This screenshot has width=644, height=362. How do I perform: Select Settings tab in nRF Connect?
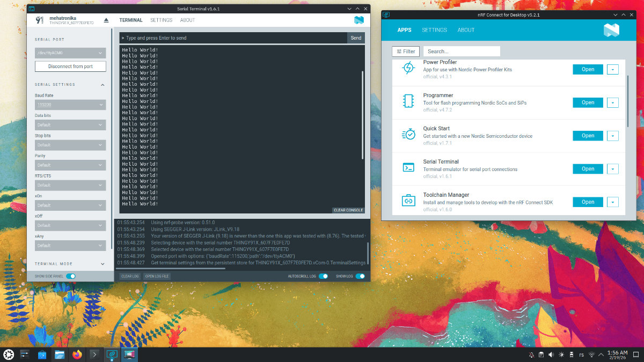(x=435, y=30)
